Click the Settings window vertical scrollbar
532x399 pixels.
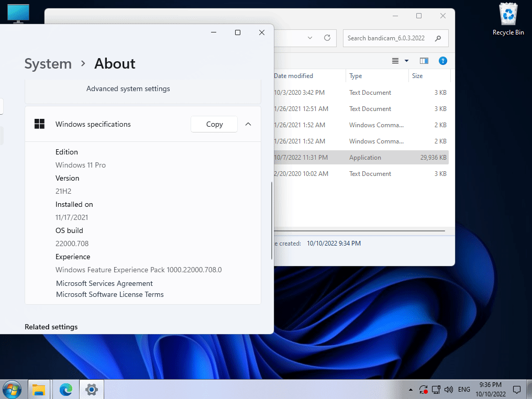(271, 220)
